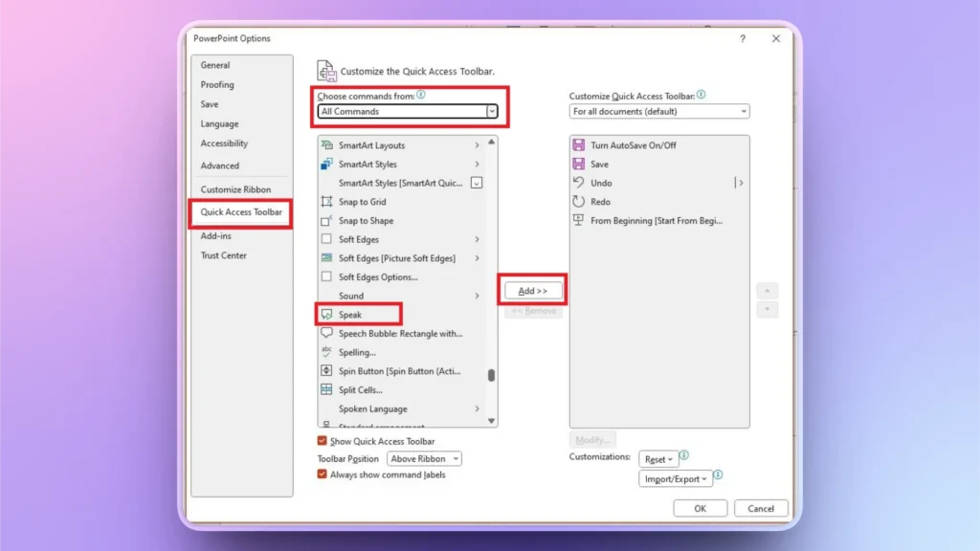Uncheck Show Quick Access Toolbar
980x551 pixels.
pos(321,441)
